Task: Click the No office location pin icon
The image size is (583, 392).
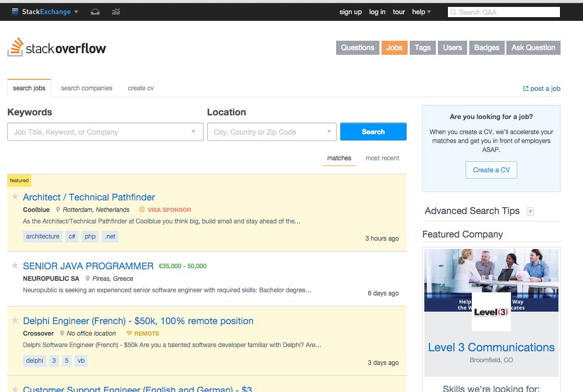Action: [x=62, y=334]
